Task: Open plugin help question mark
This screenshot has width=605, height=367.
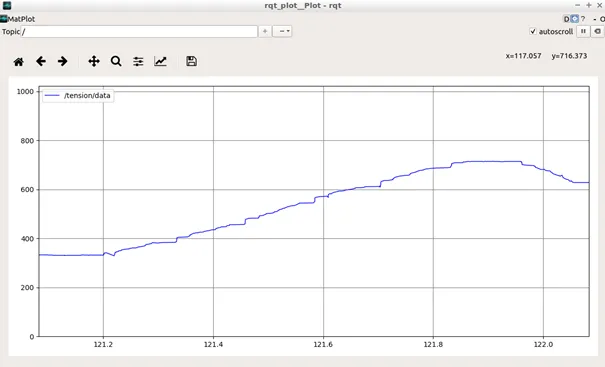Action: pyautogui.click(x=583, y=19)
